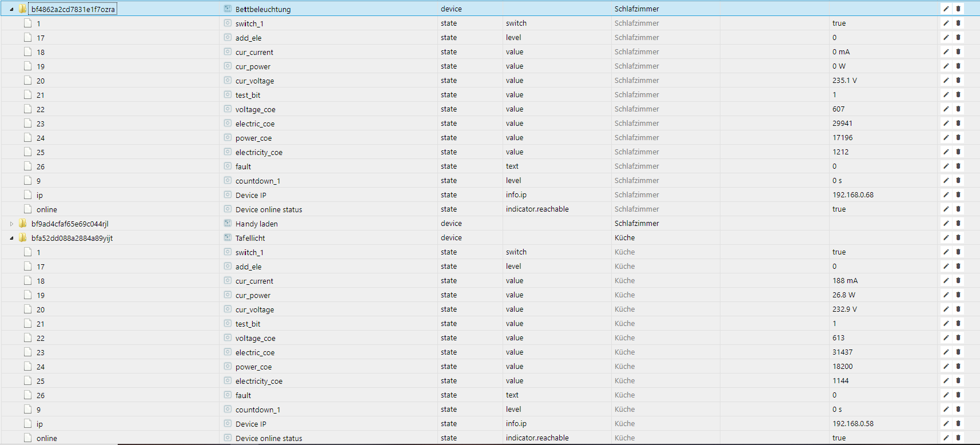
Task: Edit electric_coe state with value 29941
Action: pyautogui.click(x=946, y=124)
